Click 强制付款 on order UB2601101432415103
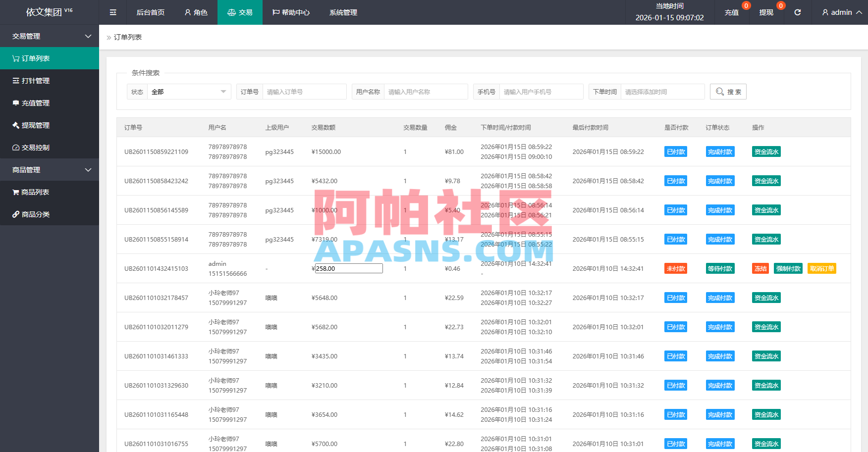Viewport: 868px width, 452px height. point(788,268)
